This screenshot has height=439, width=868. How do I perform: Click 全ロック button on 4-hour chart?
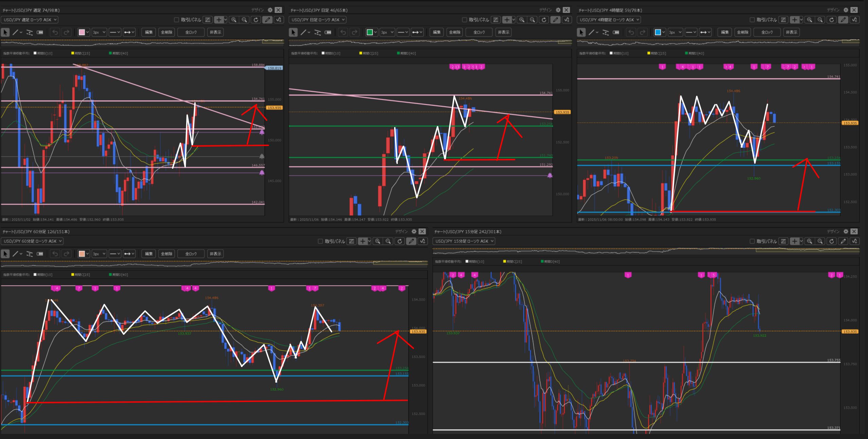[767, 32]
